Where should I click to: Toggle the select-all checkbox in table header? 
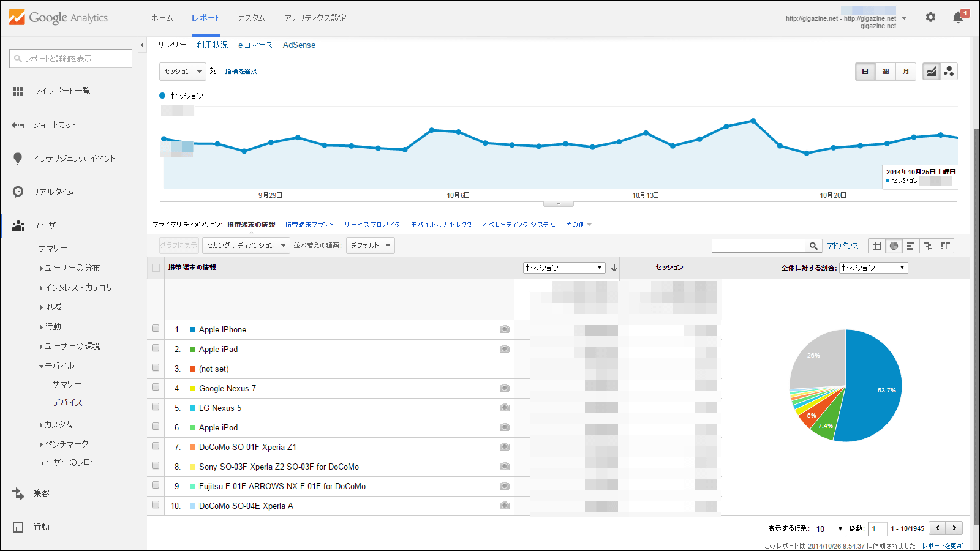click(156, 268)
